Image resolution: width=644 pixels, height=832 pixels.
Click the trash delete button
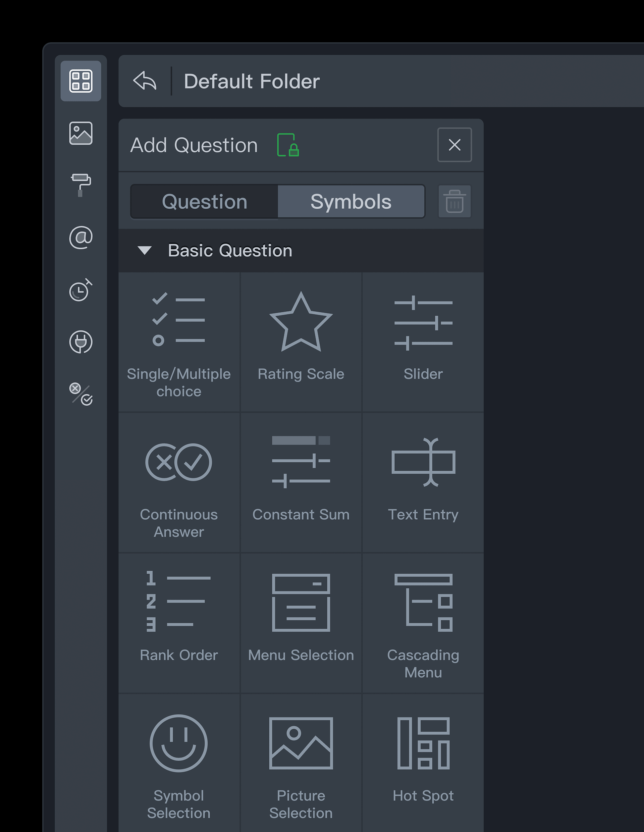454,201
